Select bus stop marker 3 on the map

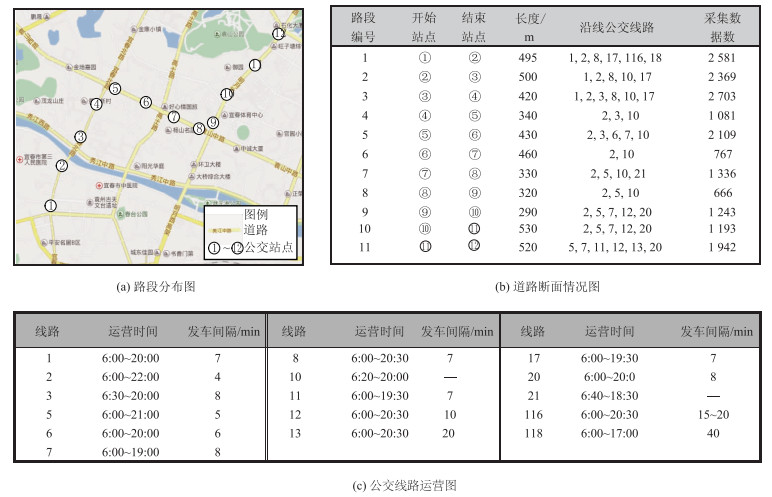coord(80,137)
